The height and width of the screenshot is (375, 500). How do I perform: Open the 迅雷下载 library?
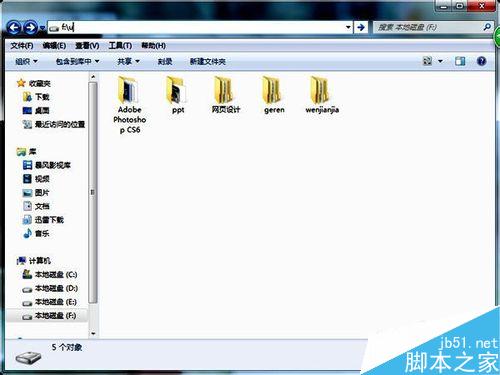43,220
